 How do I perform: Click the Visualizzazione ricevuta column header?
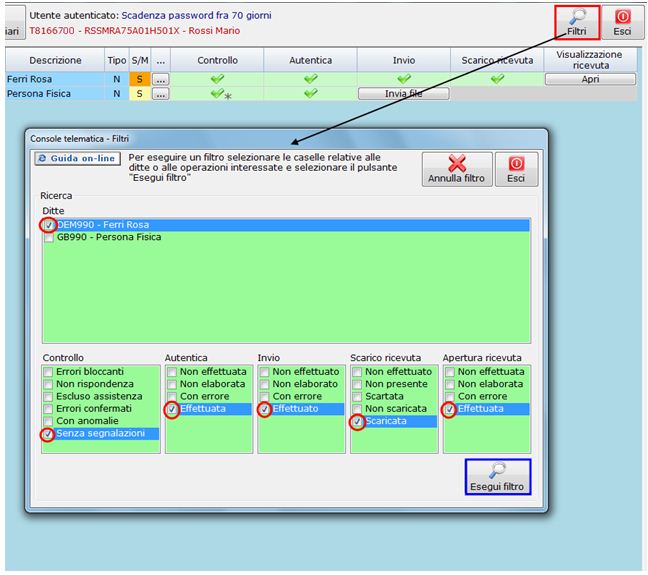pyautogui.click(x=590, y=60)
